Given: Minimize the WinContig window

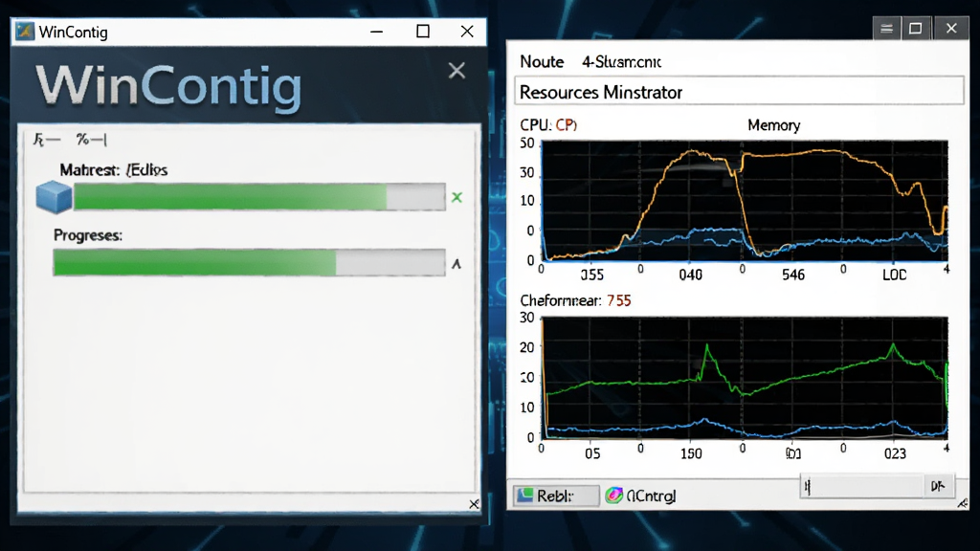Looking at the screenshot, I should click(376, 32).
